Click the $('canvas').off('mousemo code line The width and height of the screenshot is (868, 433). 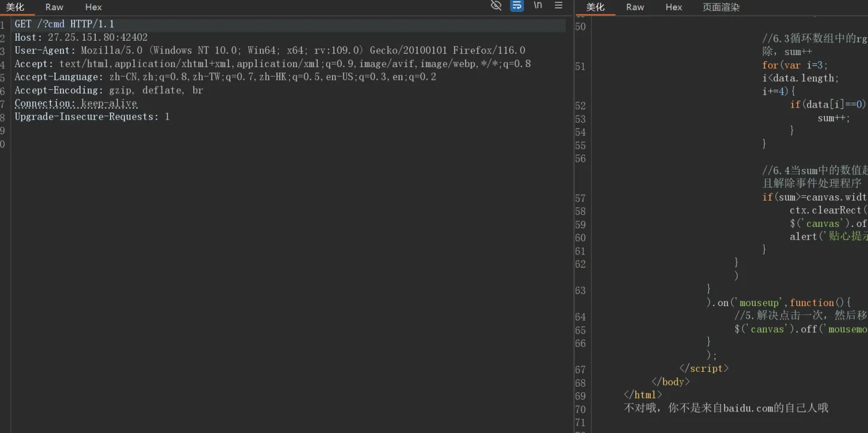(801, 329)
